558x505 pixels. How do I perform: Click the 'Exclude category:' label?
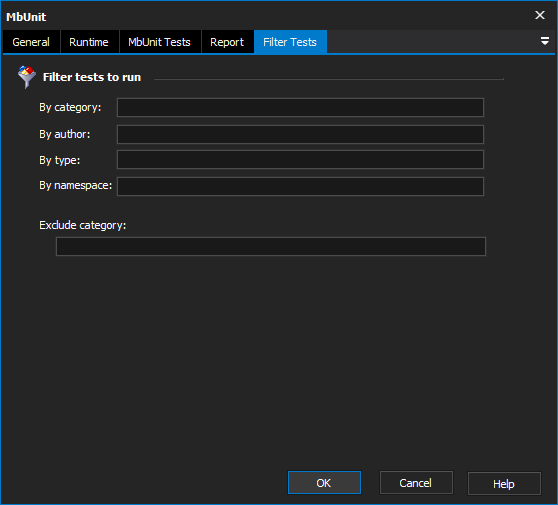coord(83,225)
